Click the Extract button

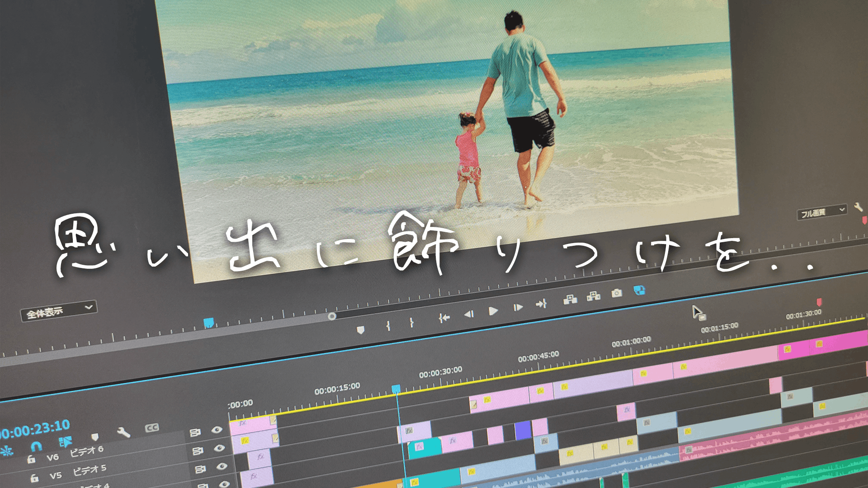[x=593, y=296]
